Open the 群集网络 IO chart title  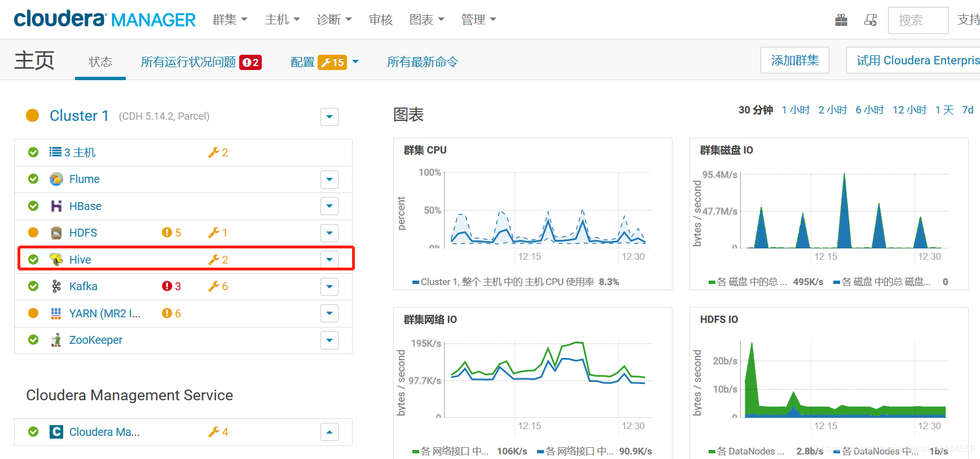[x=430, y=320]
